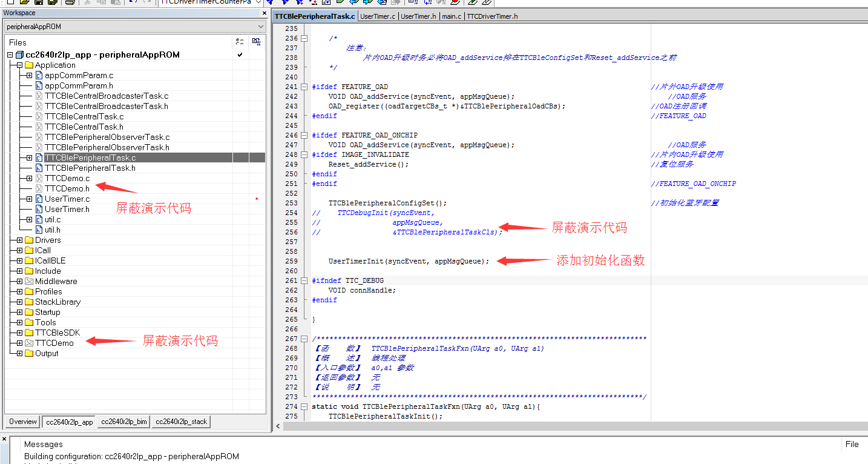Select TTCBlePeripheralObserverTask.h in the tree
This screenshot has width=868, height=464.
point(107,147)
